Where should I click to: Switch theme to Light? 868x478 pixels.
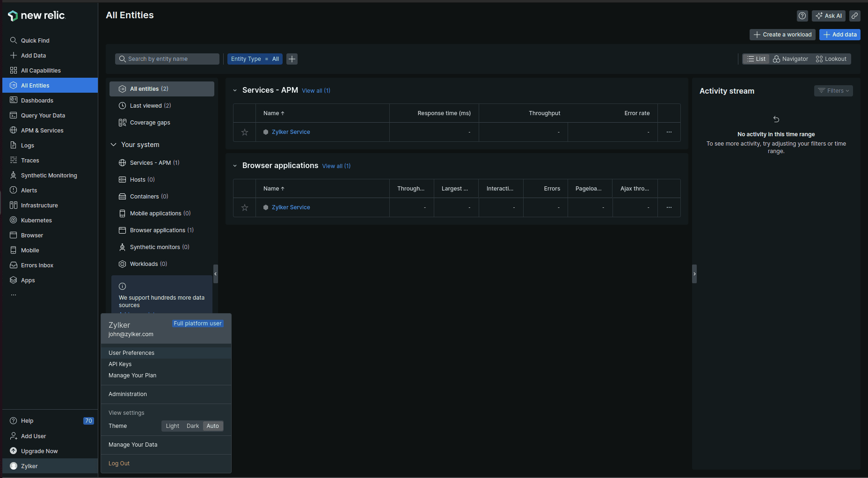[x=172, y=426]
